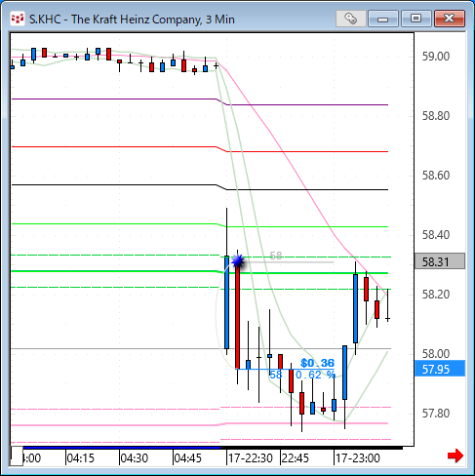Click the 59.00 price scale value
The height and width of the screenshot is (476, 475).
coord(436,57)
